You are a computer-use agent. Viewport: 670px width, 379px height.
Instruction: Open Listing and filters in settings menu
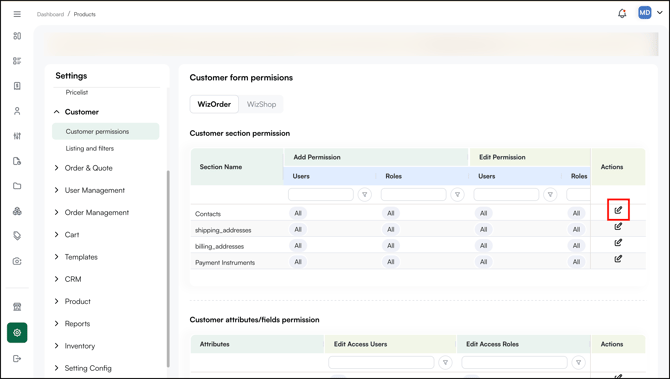[90, 148]
